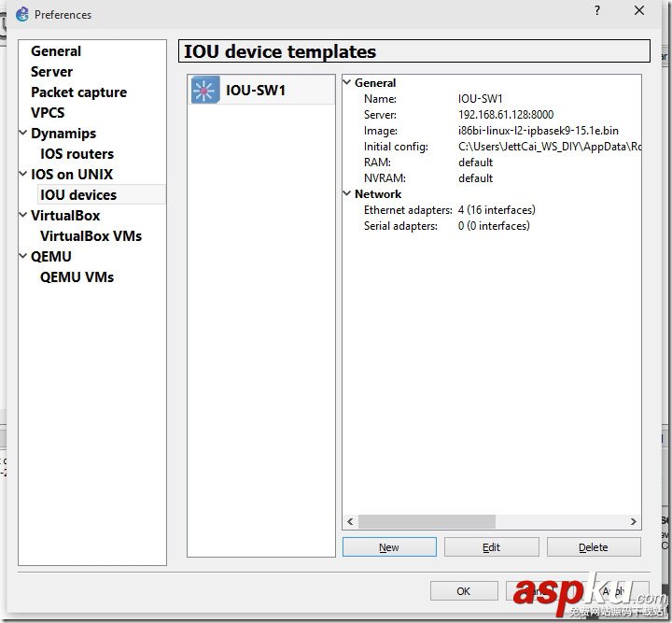This screenshot has height=623, width=672.
Task: Collapse the IOS on UNIX section
Action: (x=23, y=174)
